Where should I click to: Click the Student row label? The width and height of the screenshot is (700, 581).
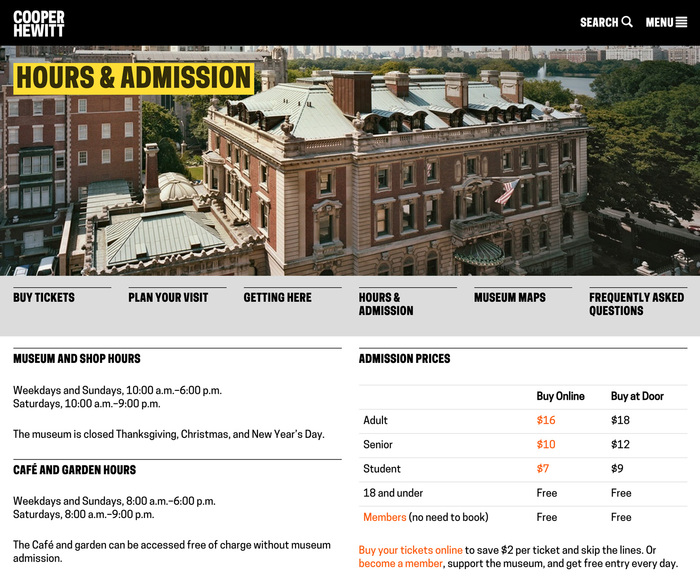click(382, 468)
